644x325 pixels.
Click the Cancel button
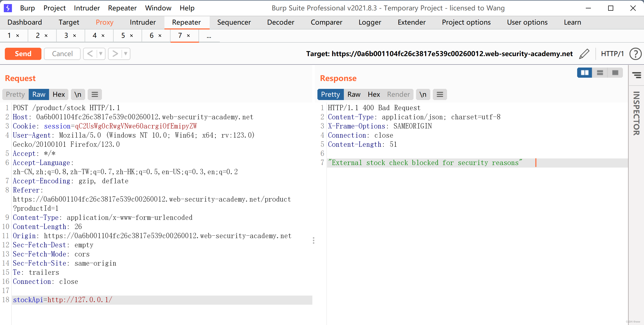tap(62, 54)
